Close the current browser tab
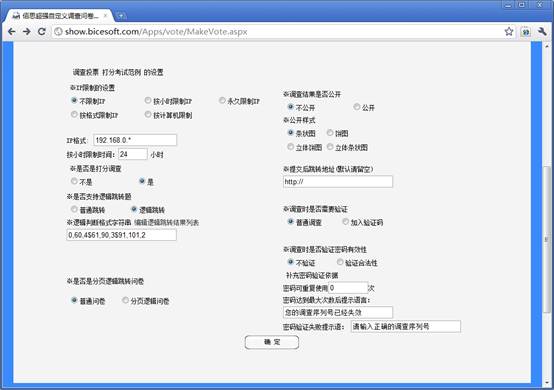 pyautogui.click(x=105, y=16)
